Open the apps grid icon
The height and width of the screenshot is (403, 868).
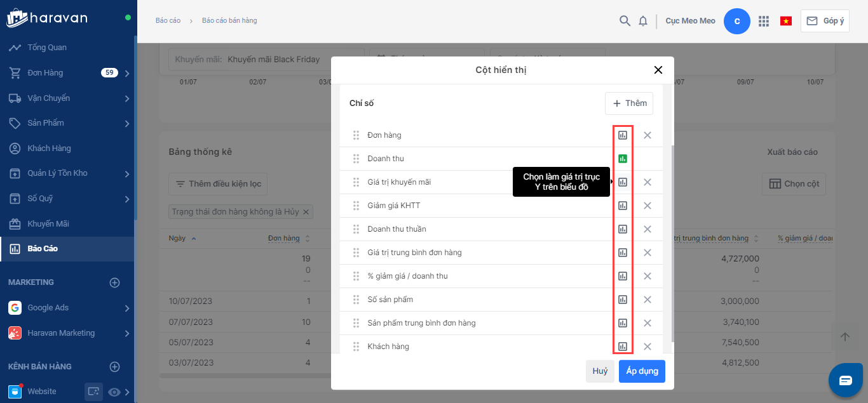(764, 21)
